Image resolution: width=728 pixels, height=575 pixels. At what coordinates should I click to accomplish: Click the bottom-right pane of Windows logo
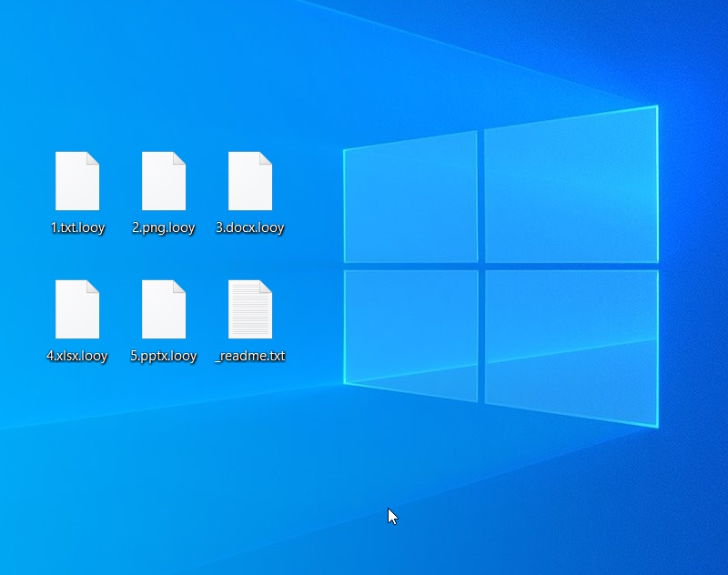570,346
